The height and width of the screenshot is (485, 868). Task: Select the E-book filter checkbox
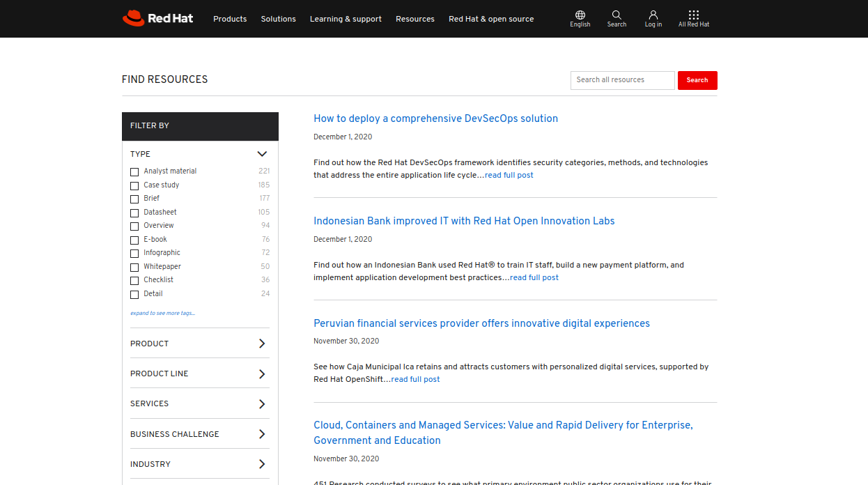coord(134,240)
